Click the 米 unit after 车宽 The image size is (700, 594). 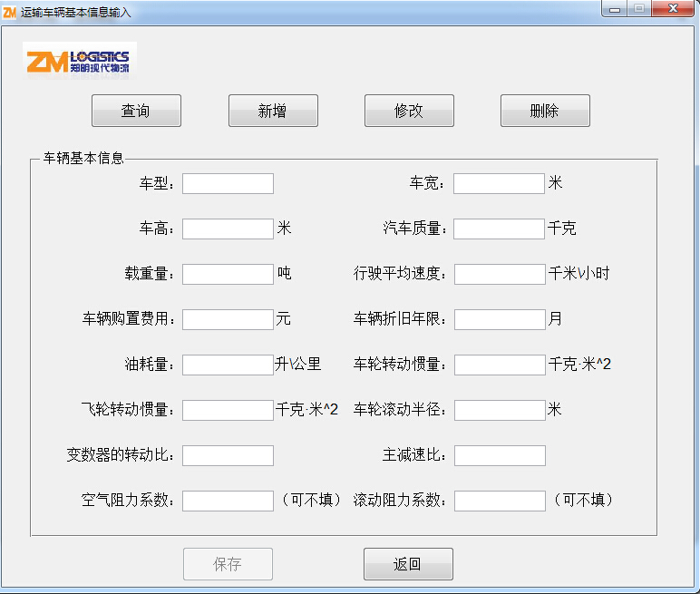pos(555,182)
